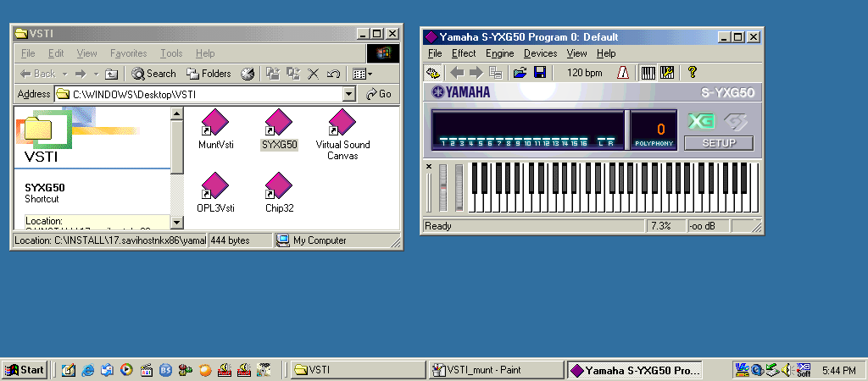Toggle the Folders pane button
The height and width of the screenshot is (381, 868).
[x=209, y=74]
